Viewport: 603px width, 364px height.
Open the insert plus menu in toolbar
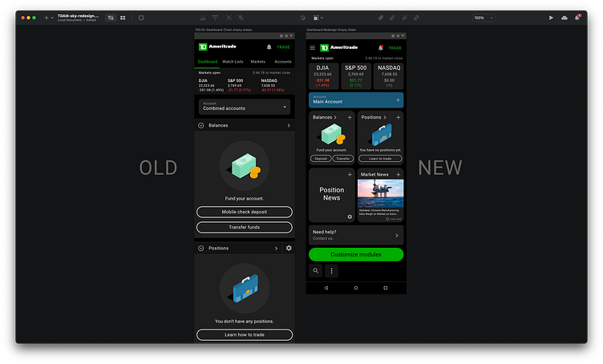pyautogui.click(x=48, y=18)
